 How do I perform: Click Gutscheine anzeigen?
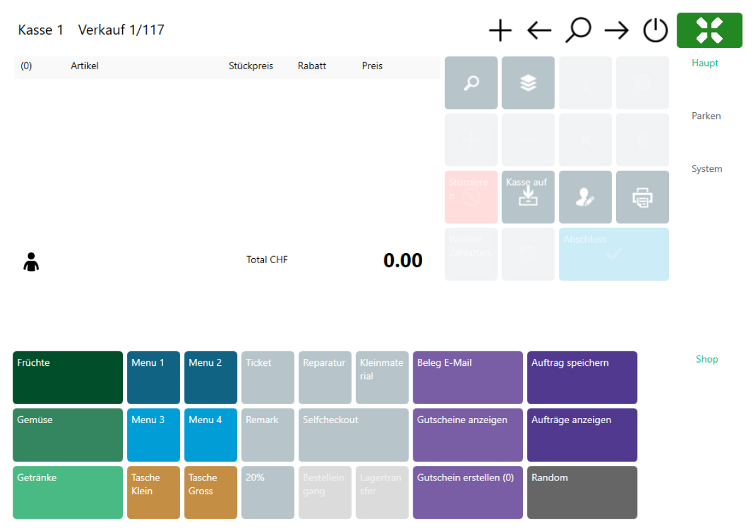coord(467,435)
